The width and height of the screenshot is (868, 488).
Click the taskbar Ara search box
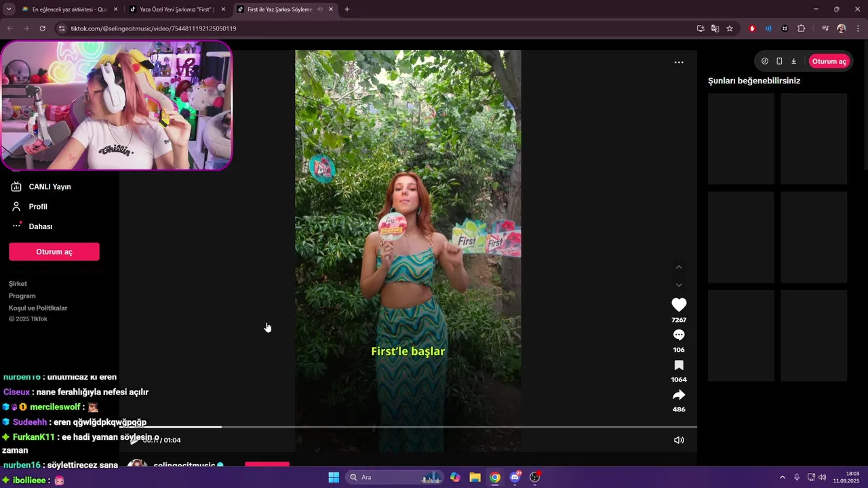click(395, 477)
